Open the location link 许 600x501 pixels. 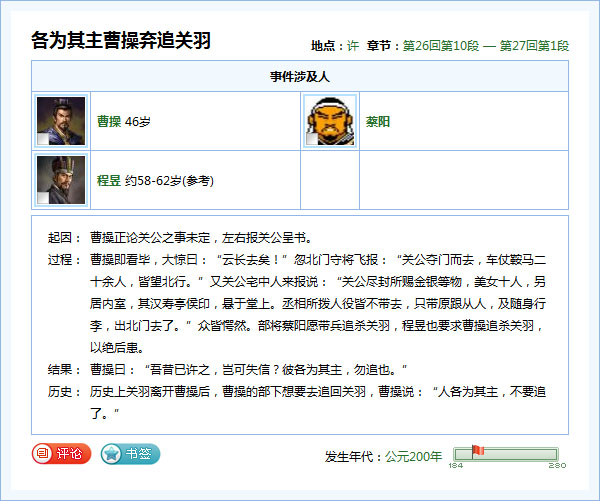pyautogui.click(x=352, y=46)
